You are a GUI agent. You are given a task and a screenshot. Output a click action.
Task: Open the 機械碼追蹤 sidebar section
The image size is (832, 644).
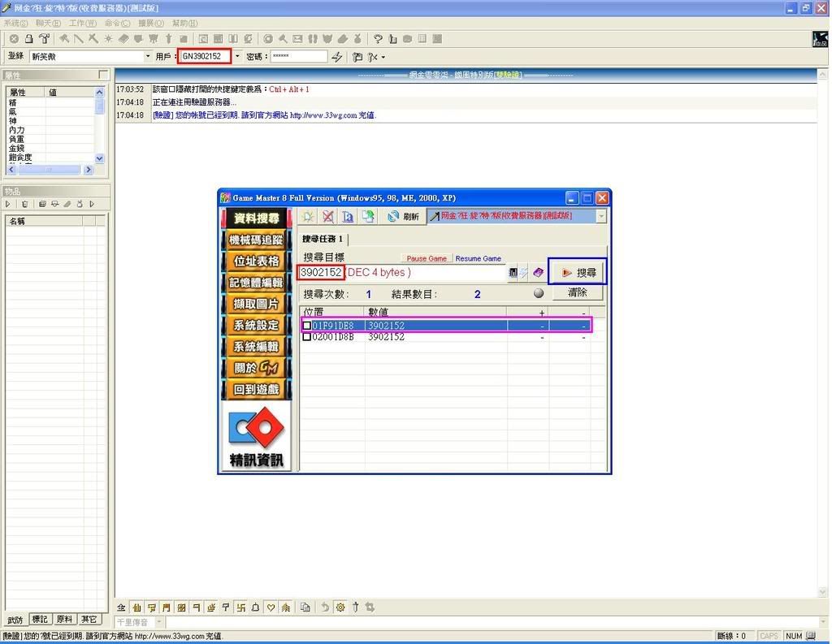256,240
